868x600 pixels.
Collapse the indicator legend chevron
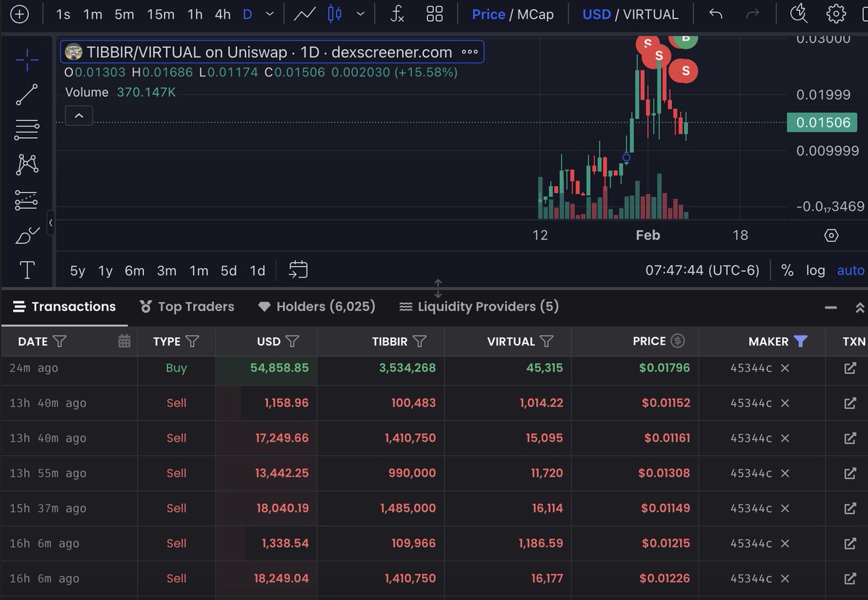(79, 115)
